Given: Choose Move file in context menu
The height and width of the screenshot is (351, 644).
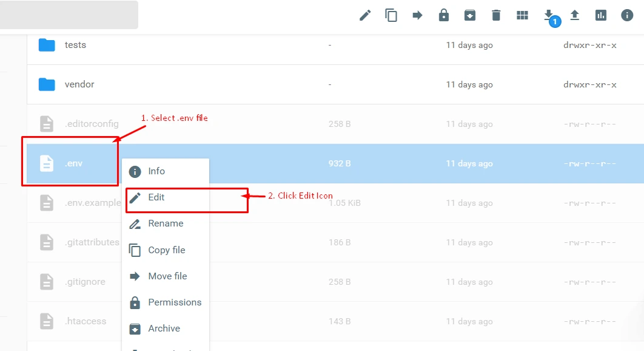Looking at the screenshot, I should tap(167, 276).
